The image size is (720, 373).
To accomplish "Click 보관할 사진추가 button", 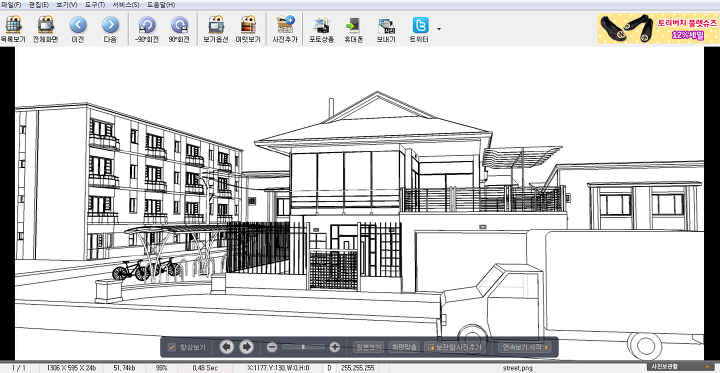I will click(455, 347).
